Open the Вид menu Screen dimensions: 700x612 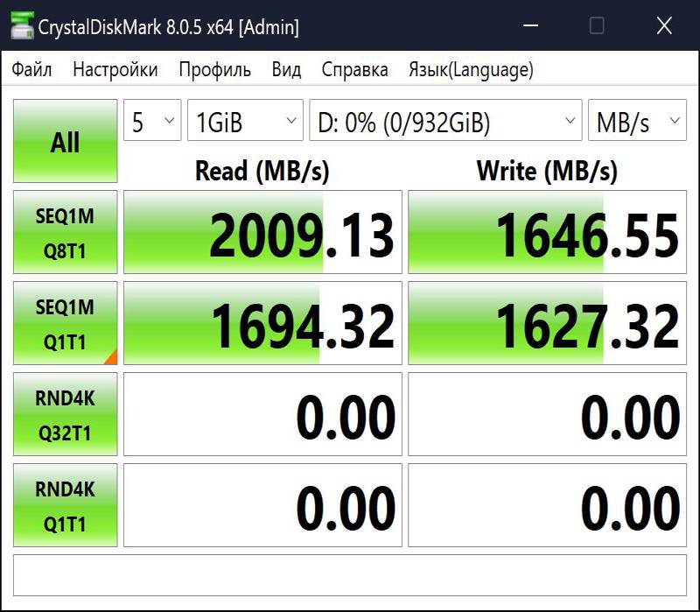tap(286, 70)
